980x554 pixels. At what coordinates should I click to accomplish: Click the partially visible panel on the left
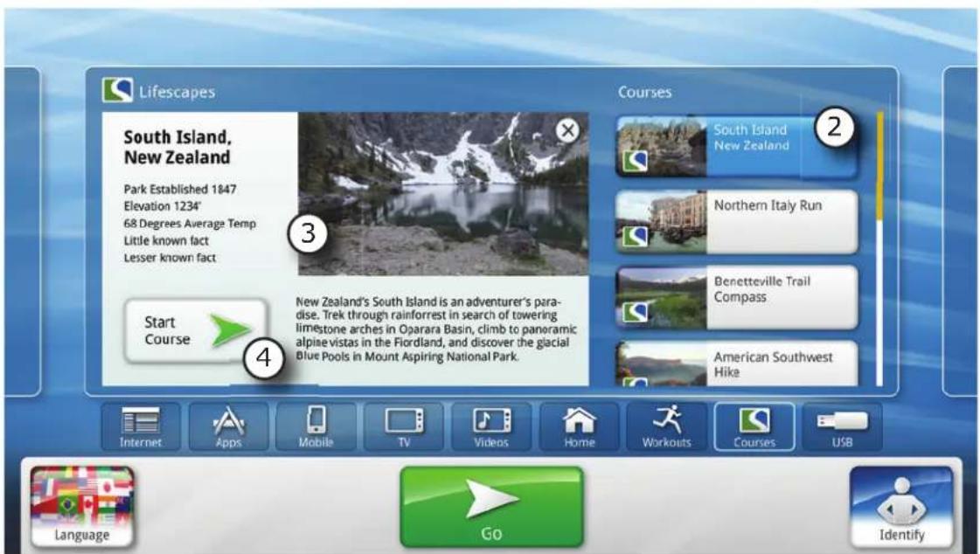(x=23, y=231)
